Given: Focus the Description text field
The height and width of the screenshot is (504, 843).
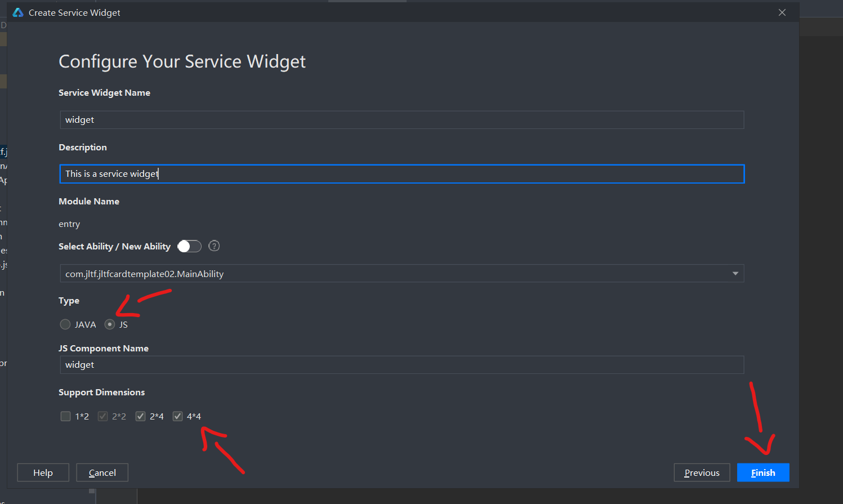Looking at the screenshot, I should click(x=402, y=174).
